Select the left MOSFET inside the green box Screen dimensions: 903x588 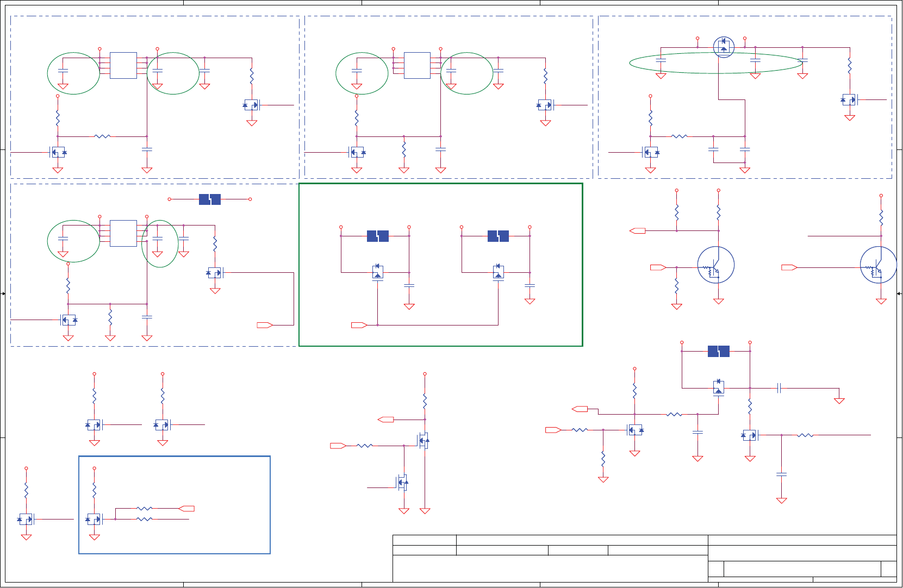[x=378, y=272]
